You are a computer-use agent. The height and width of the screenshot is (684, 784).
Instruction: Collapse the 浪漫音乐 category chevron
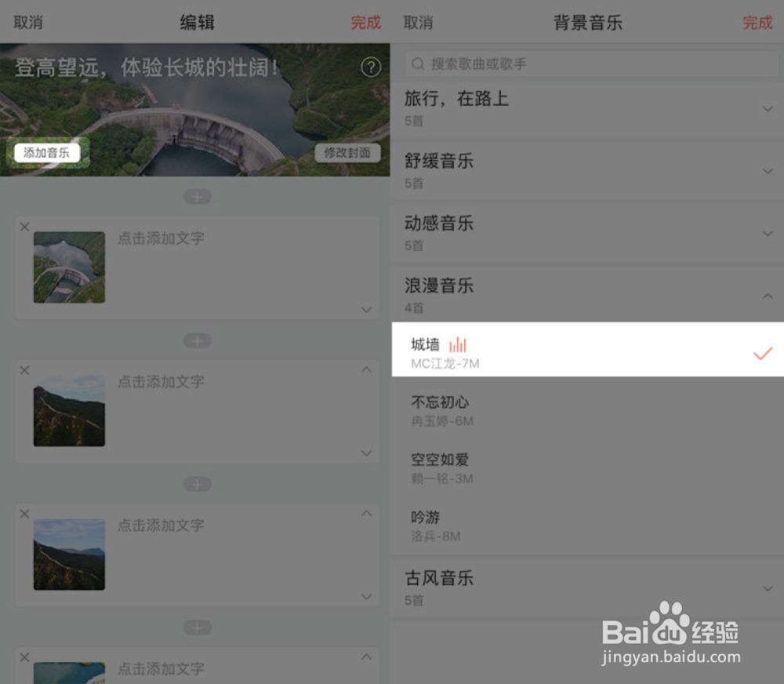click(x=768, y=296)
